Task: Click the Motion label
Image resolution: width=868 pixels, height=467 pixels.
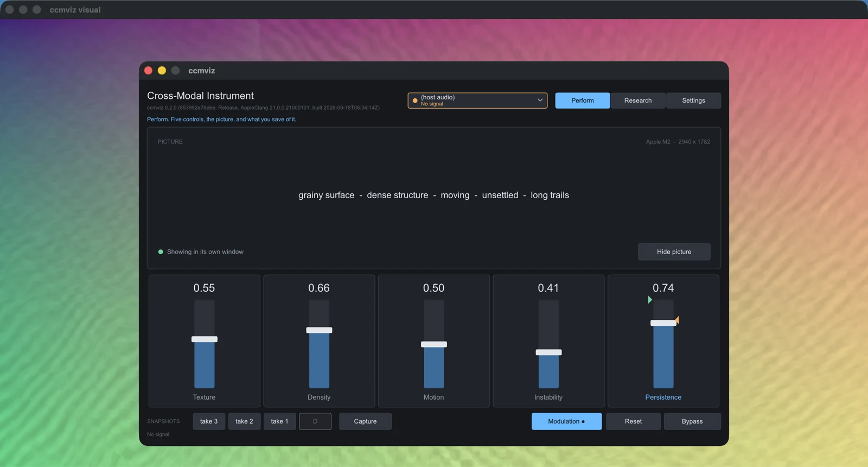Action: (434, 397)
